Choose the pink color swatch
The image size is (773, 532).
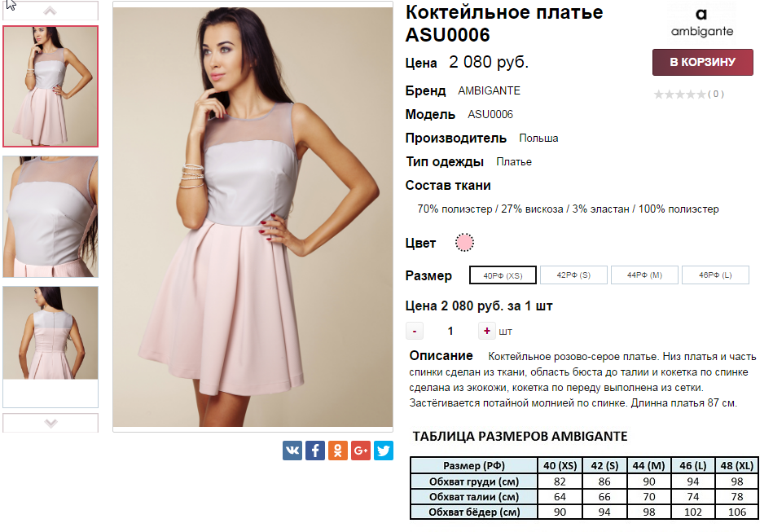point(464,243)
